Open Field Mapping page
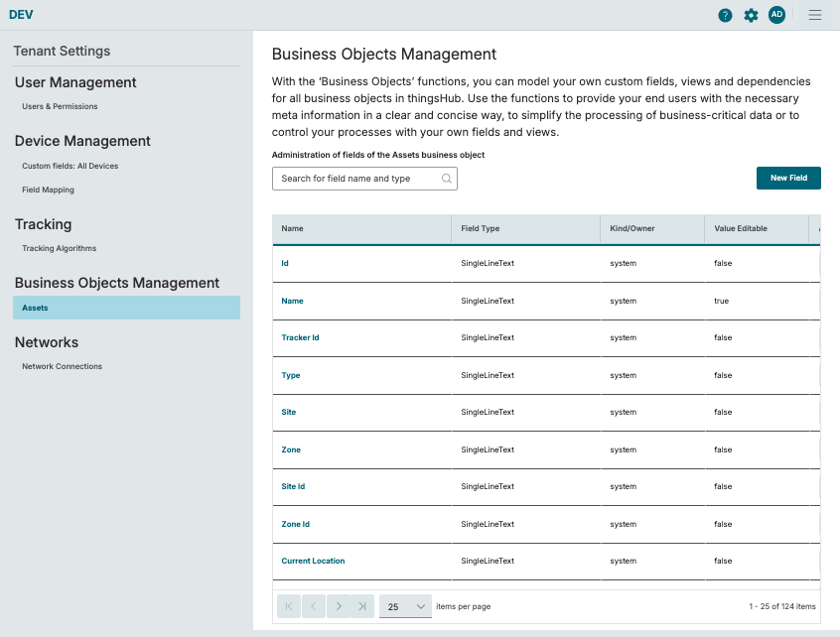This screenshot has width=840, height=637. pos(49,190)
